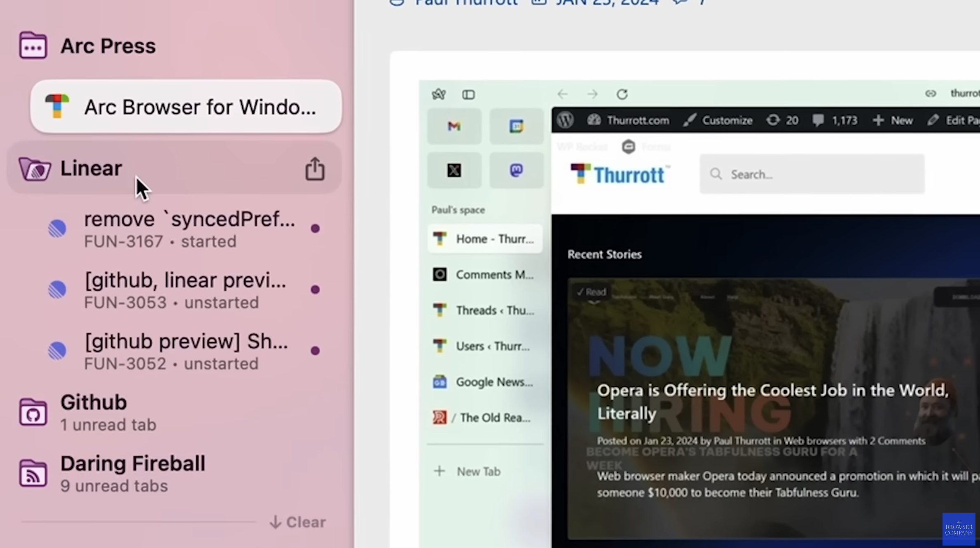Select the Users ‹ Thurr... tab

tap(485, 346)
